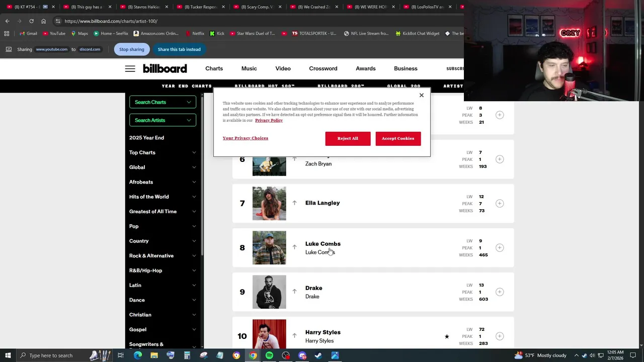644x362 pixels.
Task: Expand the Pop charts section
Action: [x=194, y=226]
